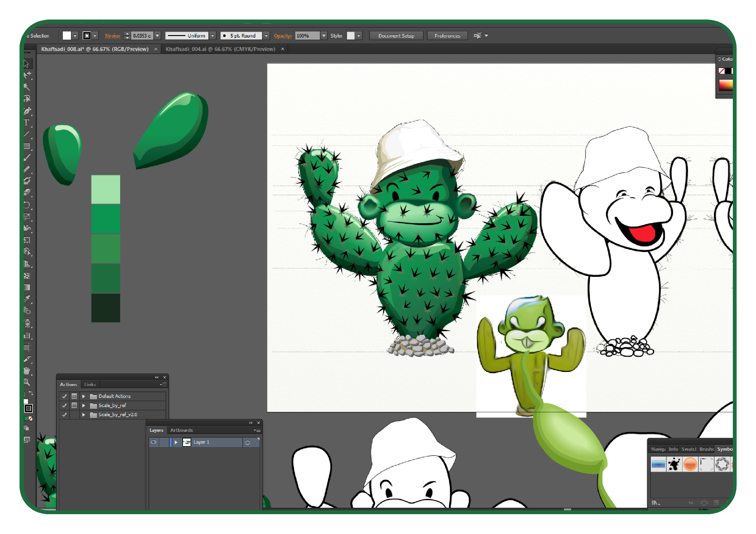
Task: Switch to the Artboards tab
Action: (181, 430)
